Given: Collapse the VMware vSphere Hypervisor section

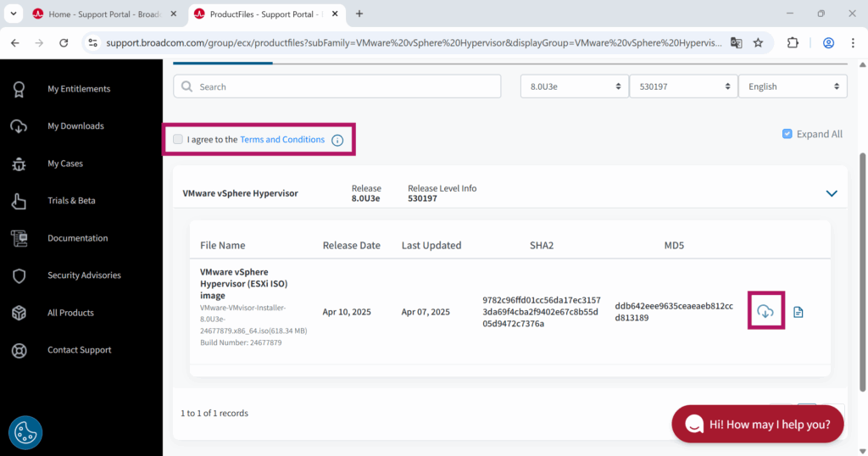Looking at the screenshot, I should 832,193.
